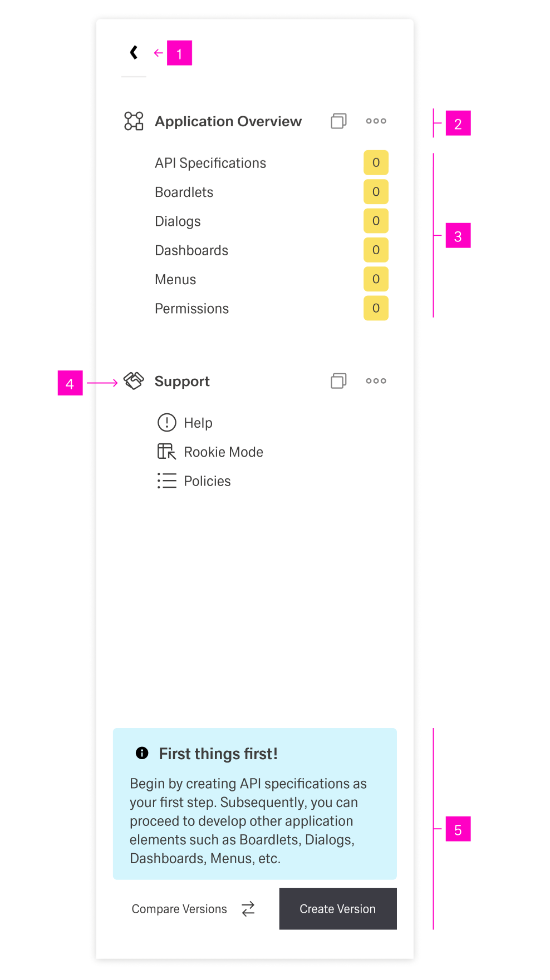Viewport: 550px width, 980px height.
Task: Click the Permissions count badge
Action: pyautogui.click(x=376, y=308)
